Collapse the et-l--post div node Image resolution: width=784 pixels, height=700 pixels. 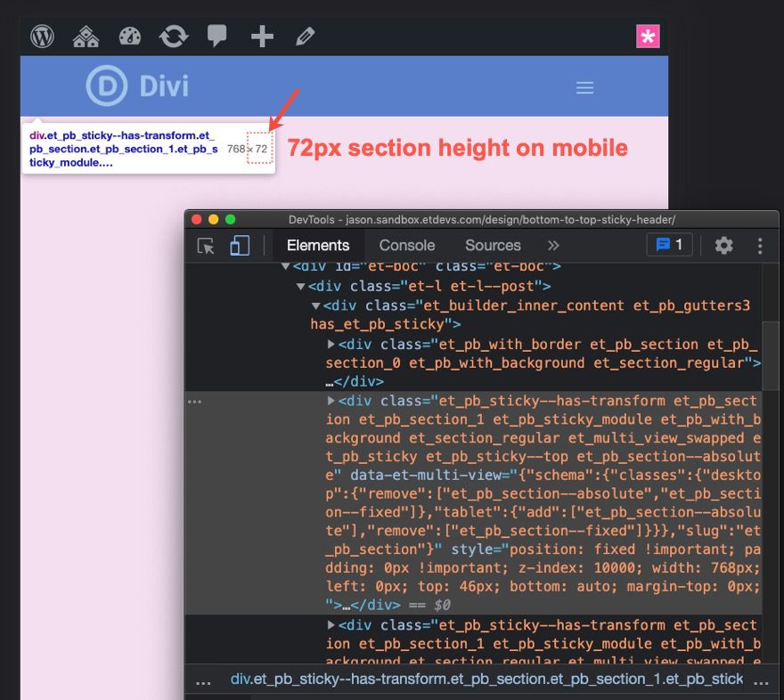tap(300, 287)
